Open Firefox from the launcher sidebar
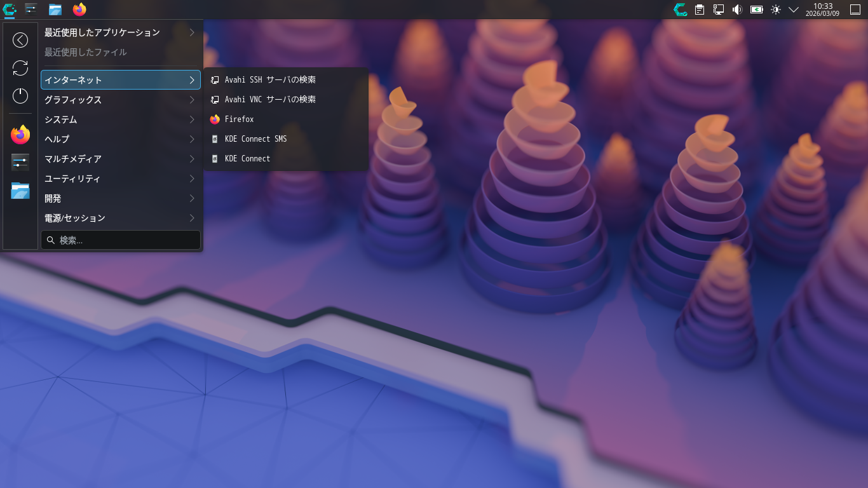 20,134
